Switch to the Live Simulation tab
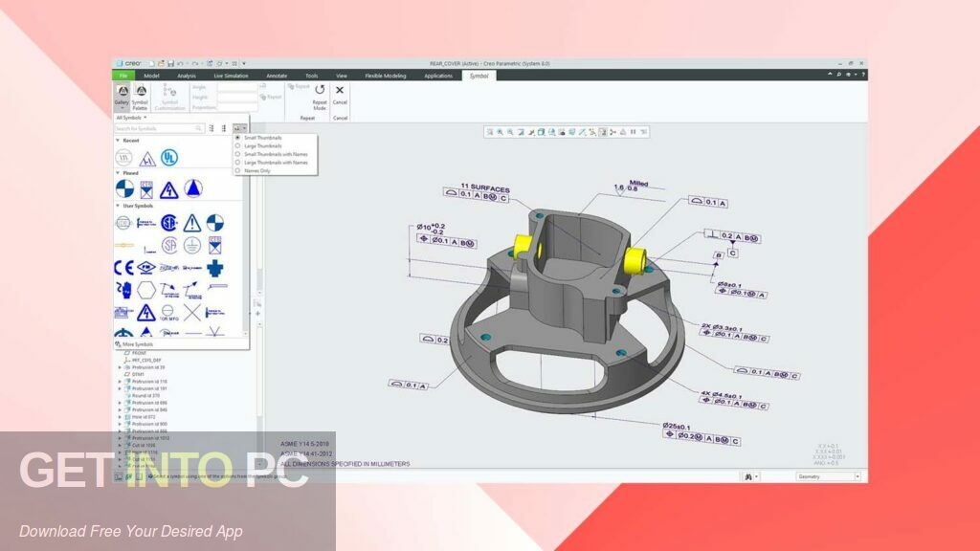 (x=231, y=76)
